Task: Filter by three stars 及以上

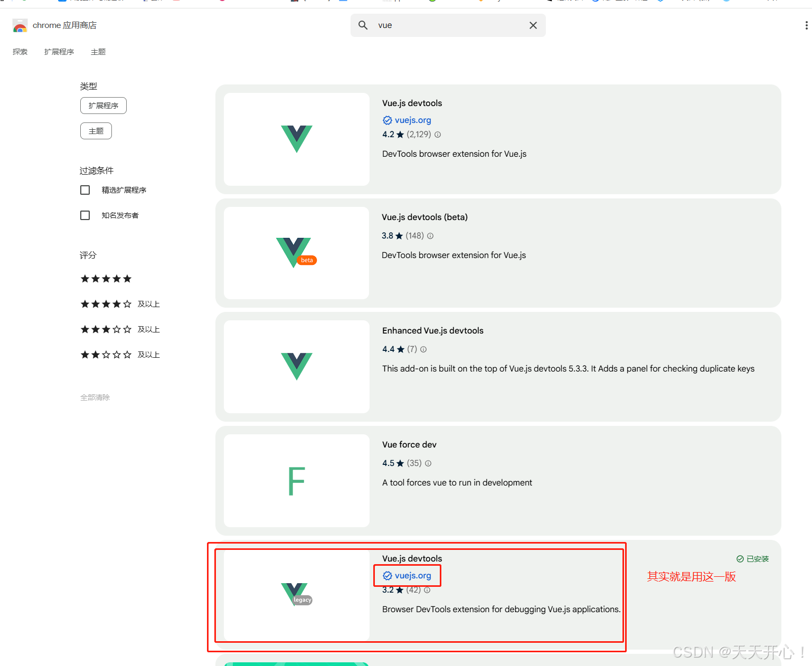Action: coord(120,329)
